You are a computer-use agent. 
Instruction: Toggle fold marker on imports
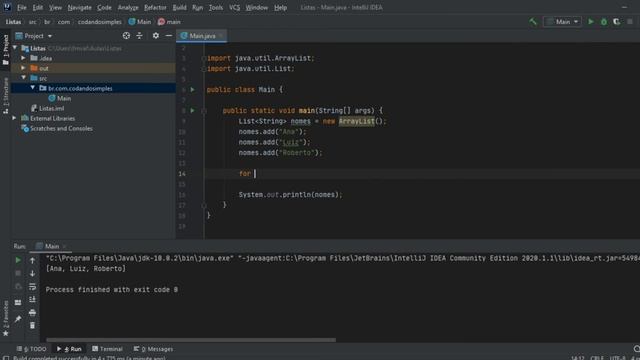(x=204, y=58)
